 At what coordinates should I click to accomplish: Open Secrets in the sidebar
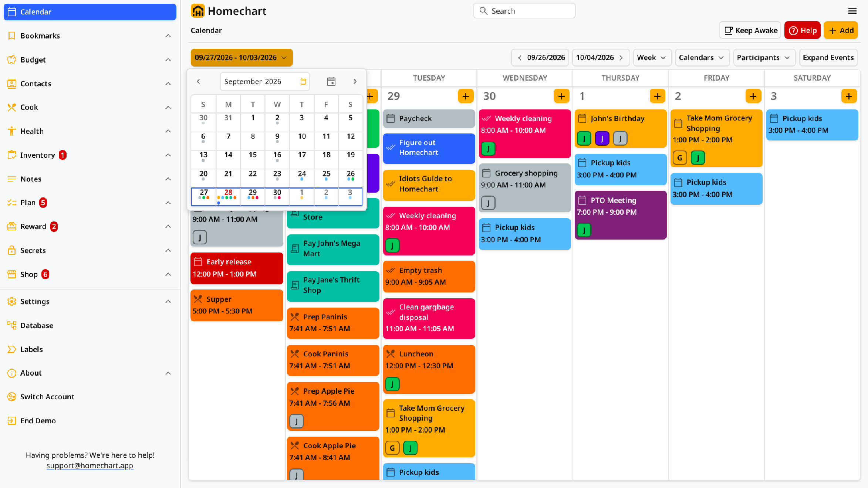coord(90,250)
